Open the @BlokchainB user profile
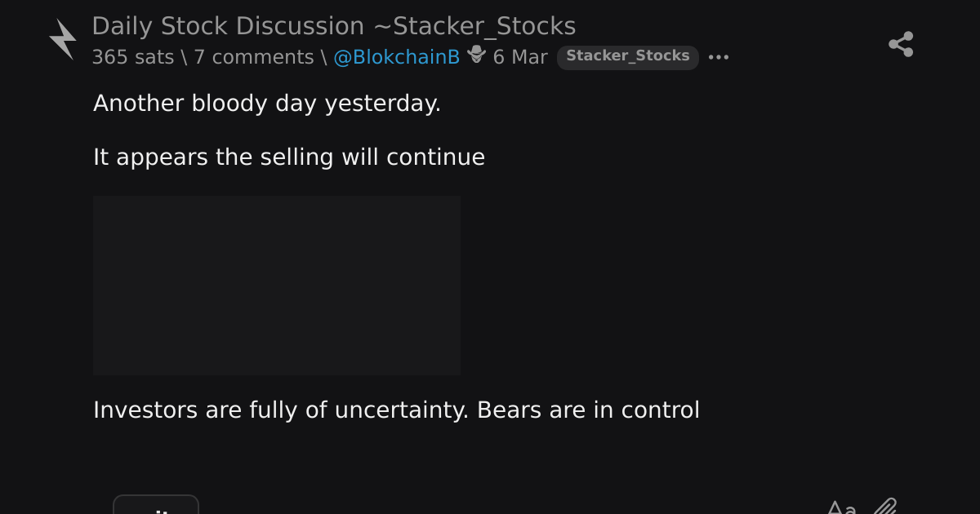 [397, 57]
